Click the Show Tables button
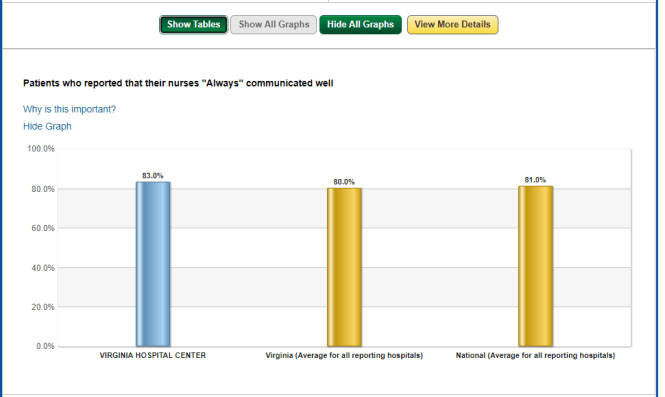The image size is (665, 397). click(x=193, y=25)
